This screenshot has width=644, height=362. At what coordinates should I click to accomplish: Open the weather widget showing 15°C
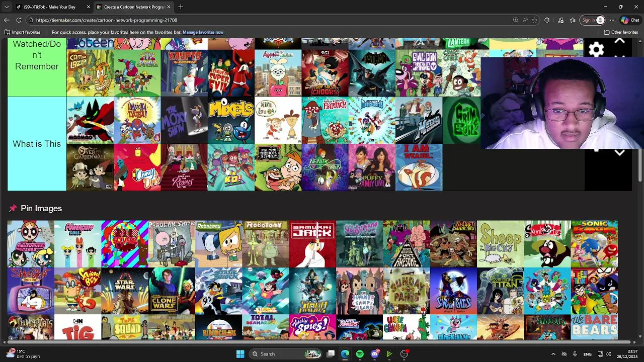(x=20, y=354)
